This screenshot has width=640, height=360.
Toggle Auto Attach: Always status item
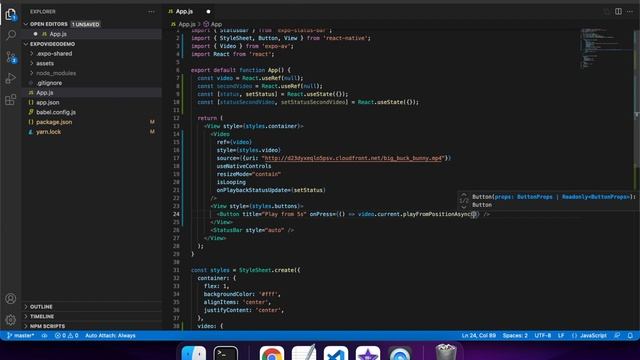(x=110, y=336)
